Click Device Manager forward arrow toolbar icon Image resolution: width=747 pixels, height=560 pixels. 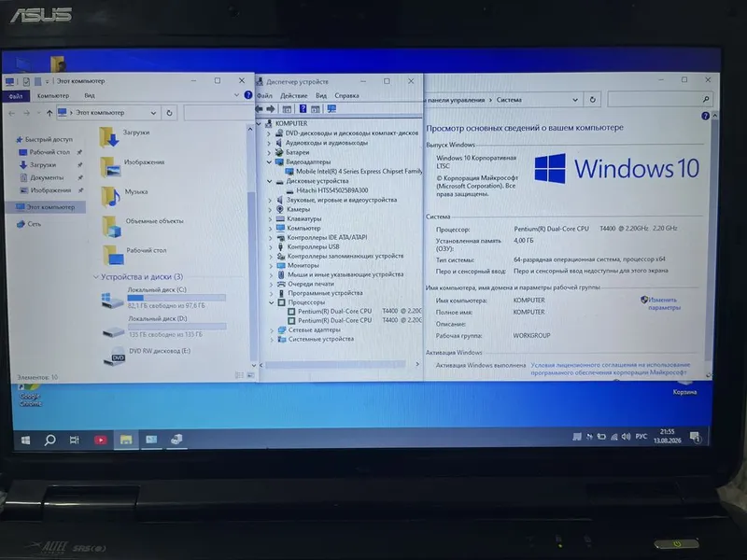click(271, 109)
